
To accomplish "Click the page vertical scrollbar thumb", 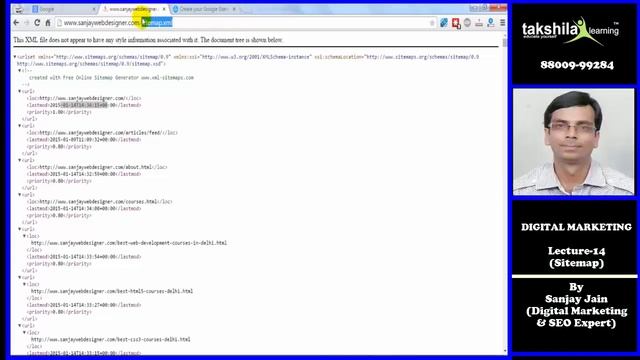I will coord(505,43).
